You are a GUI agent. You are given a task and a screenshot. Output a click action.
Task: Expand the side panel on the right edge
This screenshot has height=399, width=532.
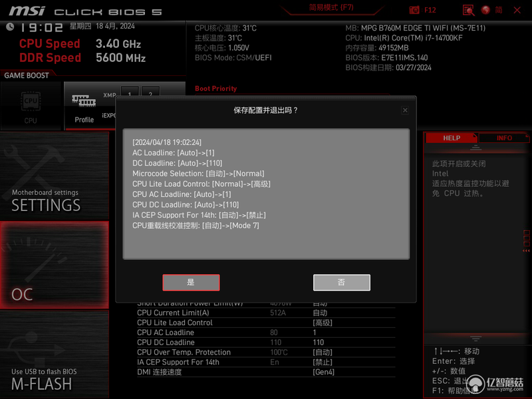527,241
